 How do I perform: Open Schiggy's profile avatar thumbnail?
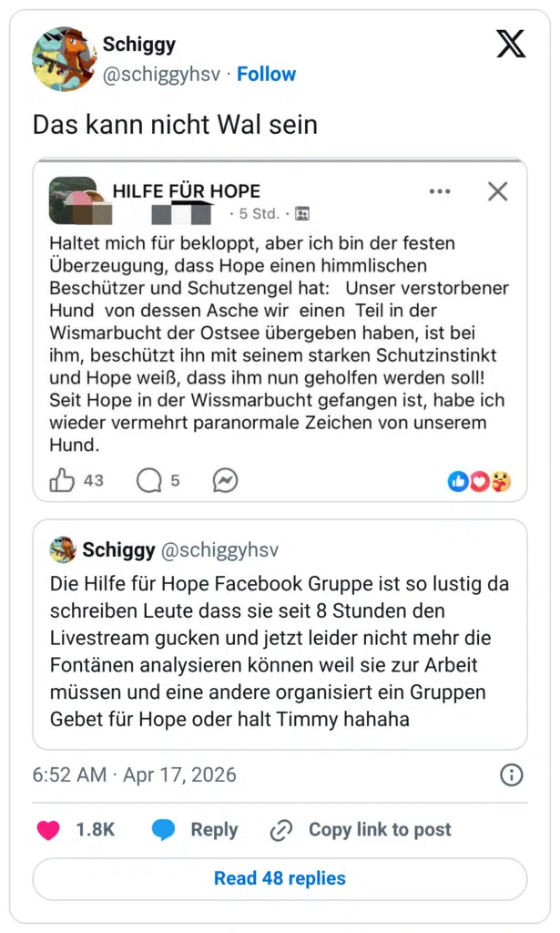click(x=63, y=58)
